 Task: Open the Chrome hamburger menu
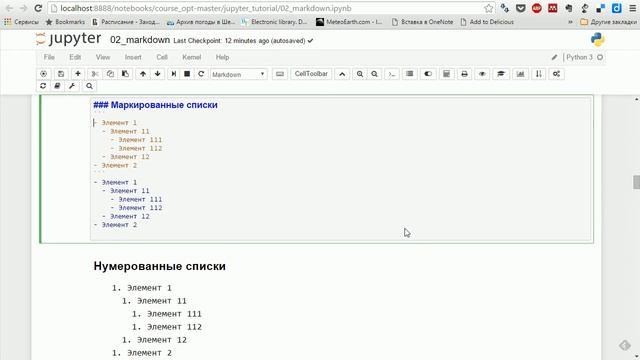633,8
